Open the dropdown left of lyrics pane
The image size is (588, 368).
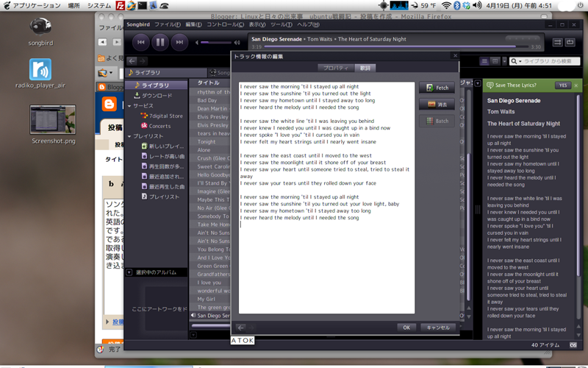pyautogui.click(x=478, y=83)
